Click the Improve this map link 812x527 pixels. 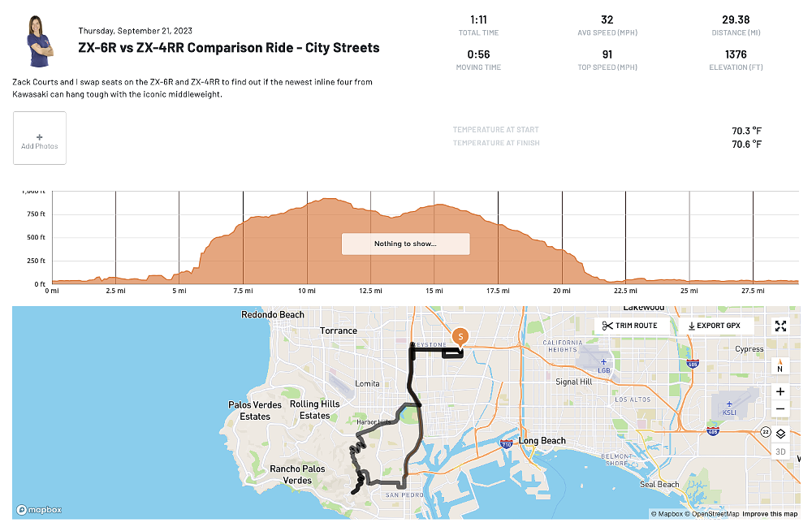771,514
